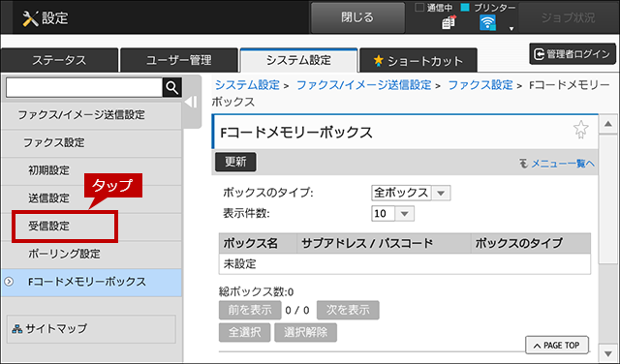
Task: Click the arrow icon beside Fコードメモリーボックス
Action: 9,282
